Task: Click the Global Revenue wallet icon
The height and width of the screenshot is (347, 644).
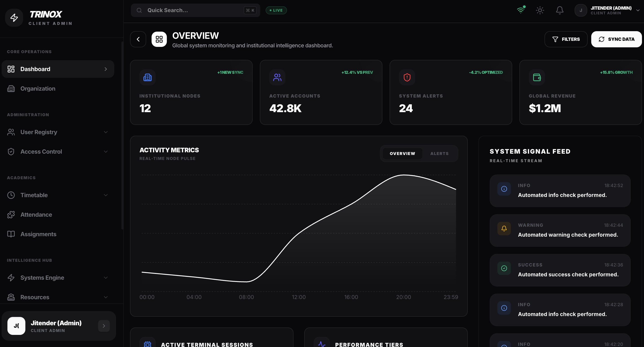Action: pyautogui.click(x=537, y=77)
